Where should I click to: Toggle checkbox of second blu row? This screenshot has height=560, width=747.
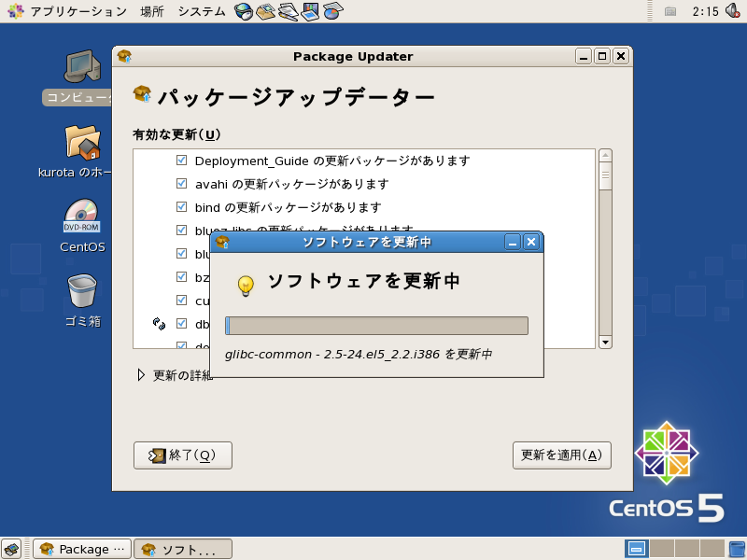181,253
